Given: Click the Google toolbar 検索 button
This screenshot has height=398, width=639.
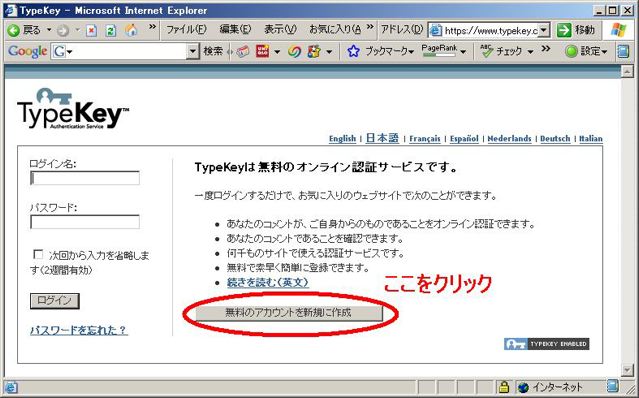Looking at the screenshot, I should (213, 51).
